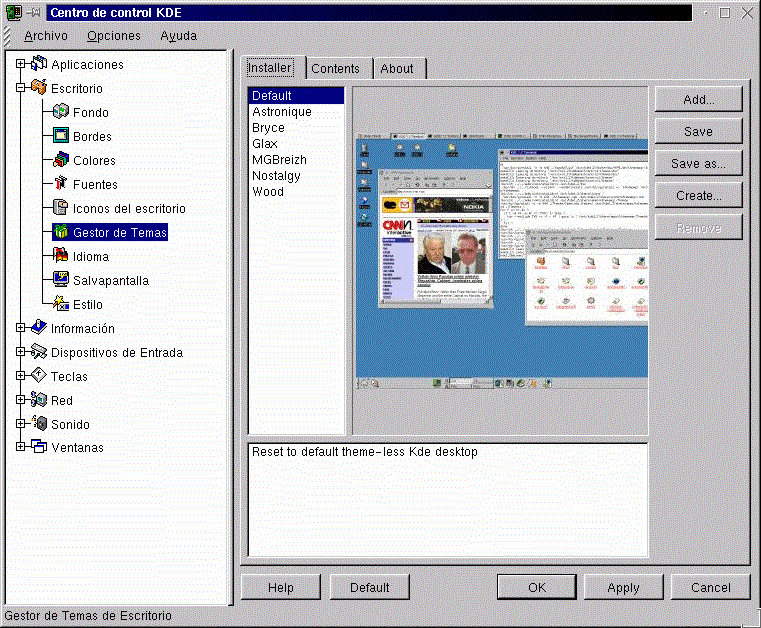Open the Colores palette icon
Viewport: 761px width, 628px height.
coord(60,161)
